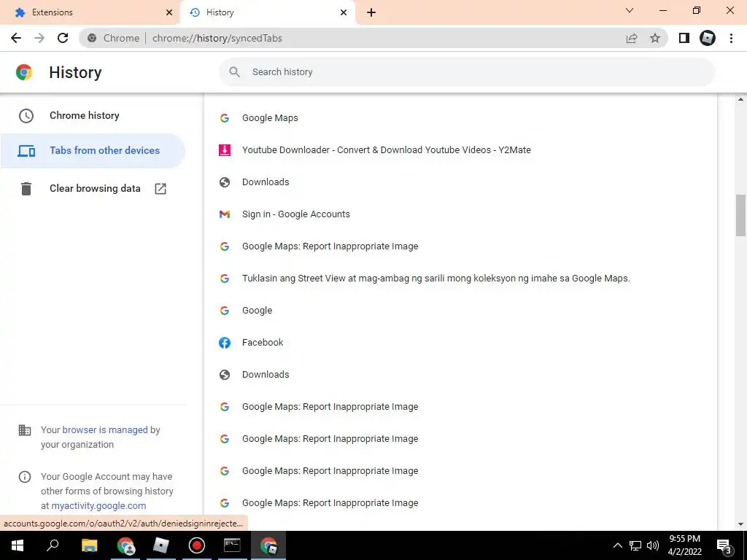The width and height of the screenshot is (747, 560).
Task: Open the Youtube Downloader Y2Mate entry
Action: [x=387, y=150]
